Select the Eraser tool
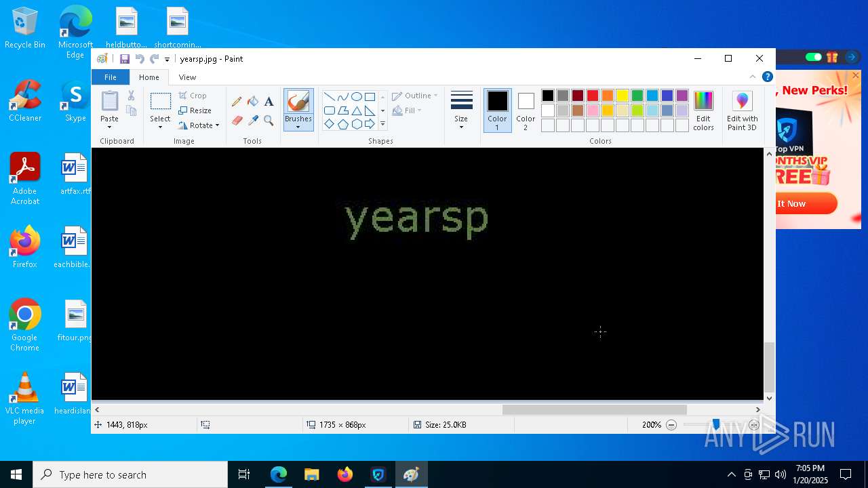The height and width of the screenshot is (488, 868). coord(237,121)
